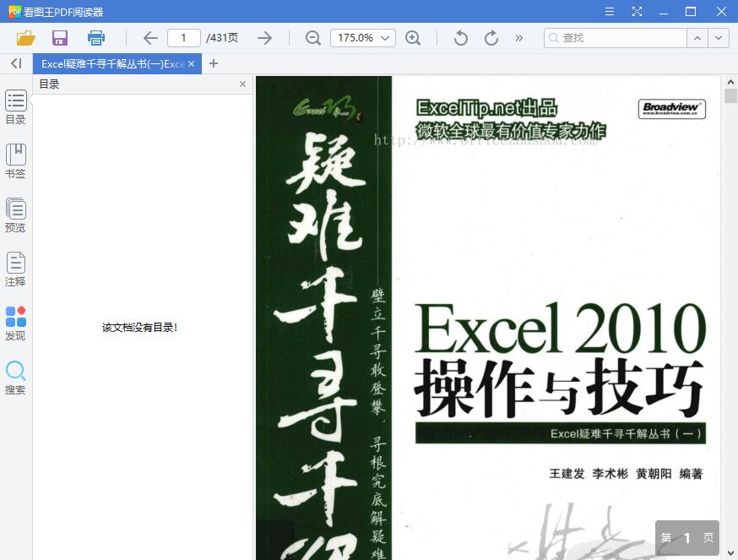
Task: Go to next page arrow
Action: click(265, 38)
